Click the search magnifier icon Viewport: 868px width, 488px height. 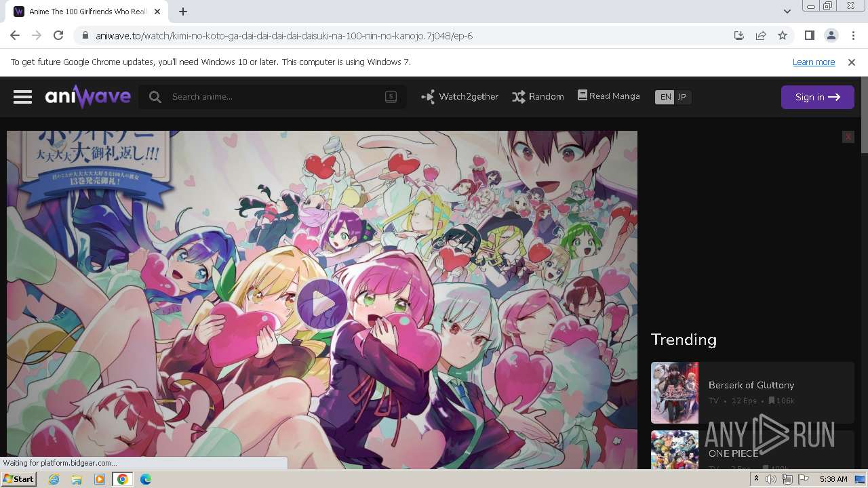(155, 97)
